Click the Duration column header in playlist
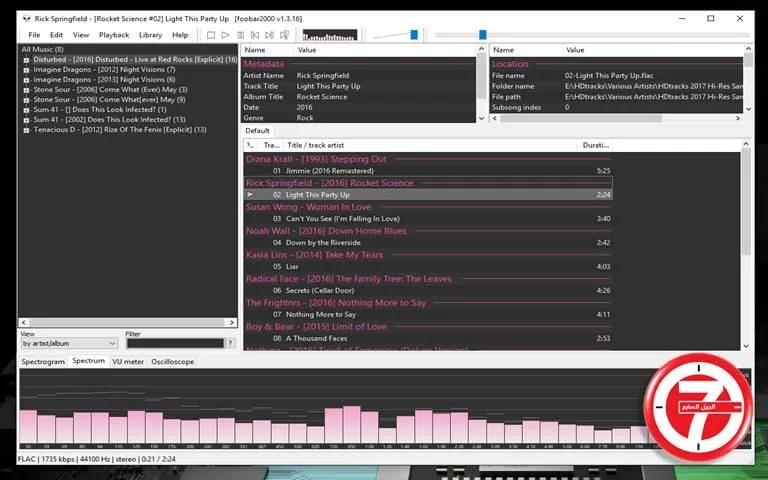This screenshot has height=480, width=768. 596,145
